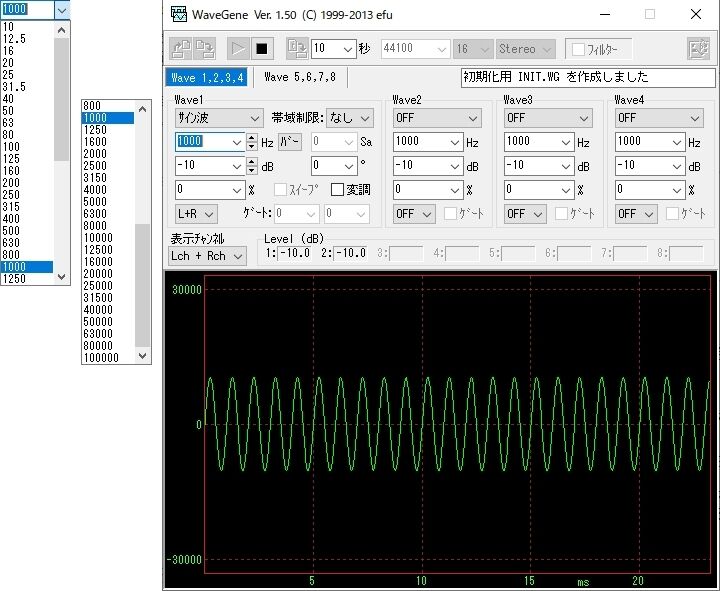Select 800 in the second frequency list
720x591 pixels.
[x=108, y=106]
